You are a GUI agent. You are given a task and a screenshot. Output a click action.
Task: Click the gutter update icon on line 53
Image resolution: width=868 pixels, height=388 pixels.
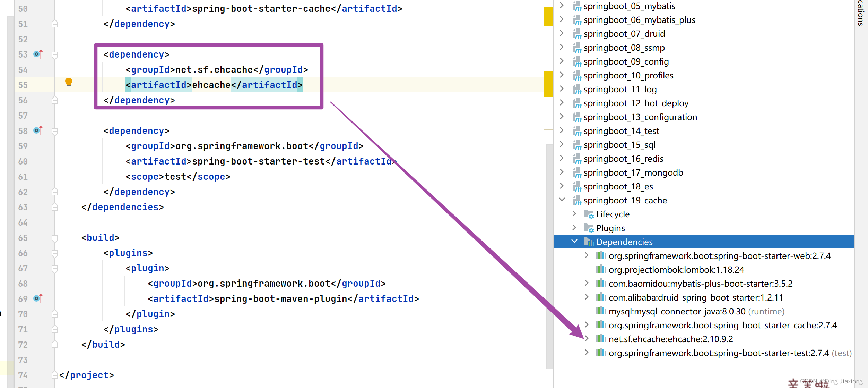[38, 54]
